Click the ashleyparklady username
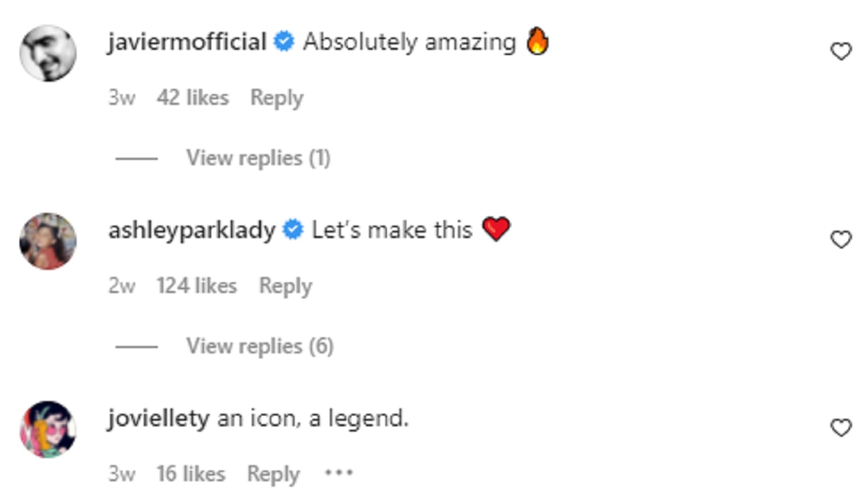 [x=192, y=230]
